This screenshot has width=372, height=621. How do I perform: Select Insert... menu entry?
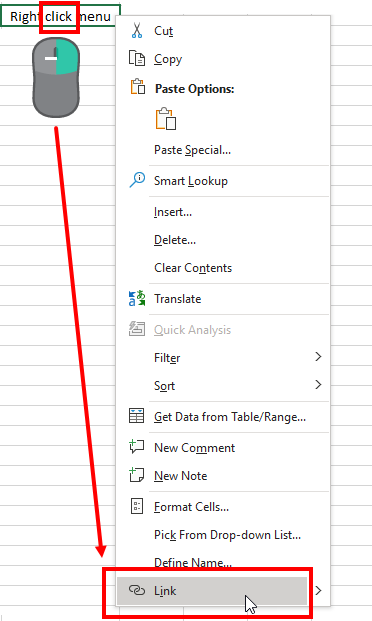[173, 212]
